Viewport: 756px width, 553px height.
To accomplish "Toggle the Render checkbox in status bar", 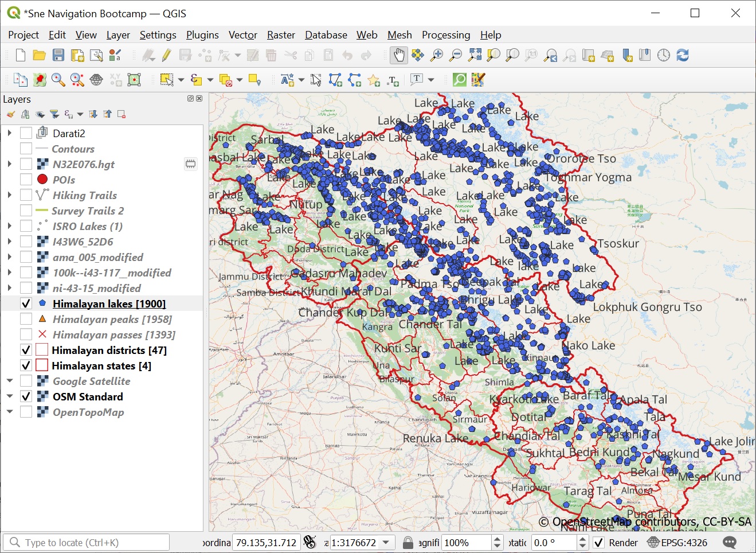I will coord(598,543).
